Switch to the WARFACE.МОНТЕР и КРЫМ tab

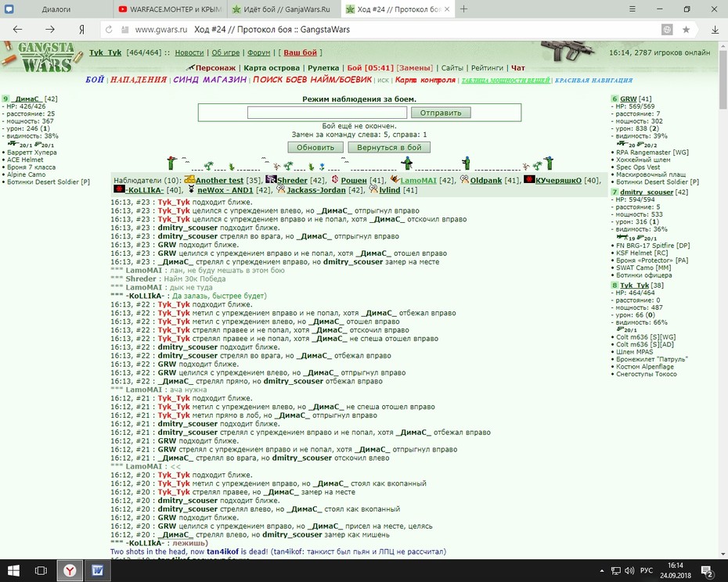coord(170,9)
